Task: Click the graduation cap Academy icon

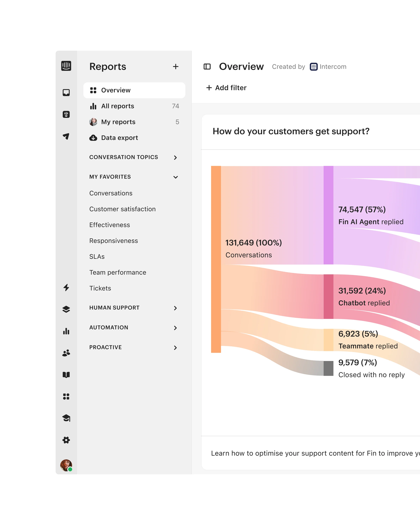Action: tap(66, 418)
